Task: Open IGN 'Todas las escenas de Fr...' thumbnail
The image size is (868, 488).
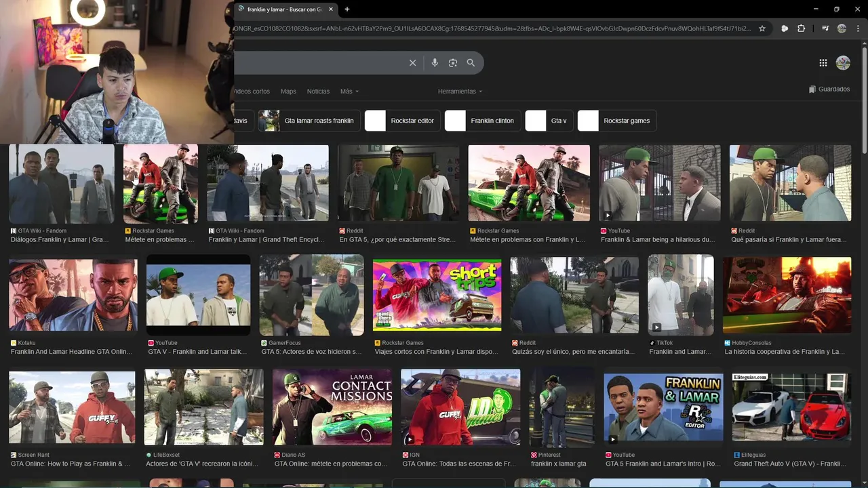Action: tap(460, 407)
